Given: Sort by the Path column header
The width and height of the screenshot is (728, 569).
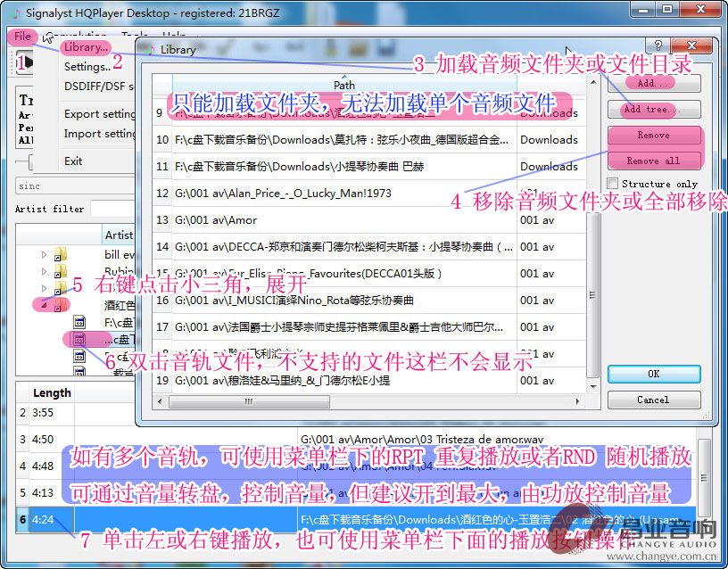Looking at the screenshot, I should coord(344,85).
